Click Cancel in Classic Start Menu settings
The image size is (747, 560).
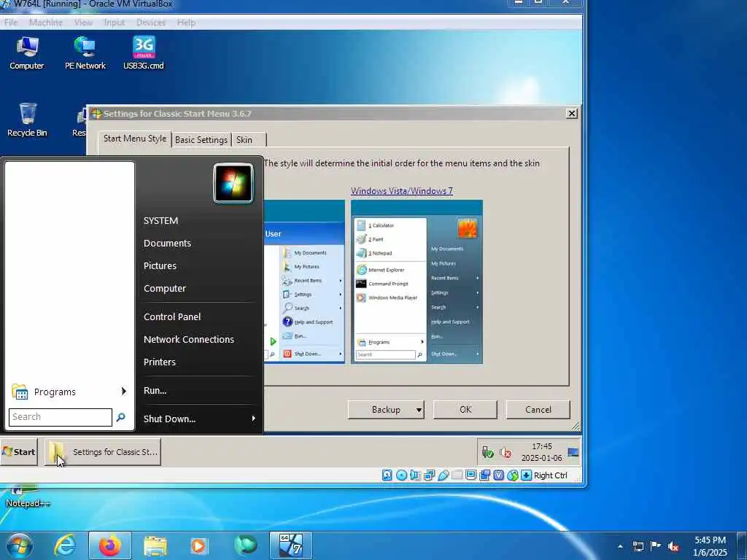tap(538, 410)
